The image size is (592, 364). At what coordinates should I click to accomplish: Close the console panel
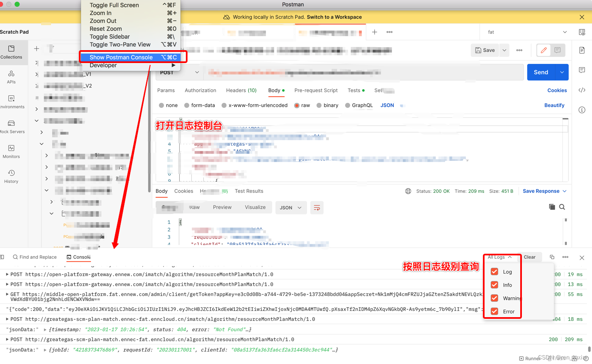click(582, 257)
